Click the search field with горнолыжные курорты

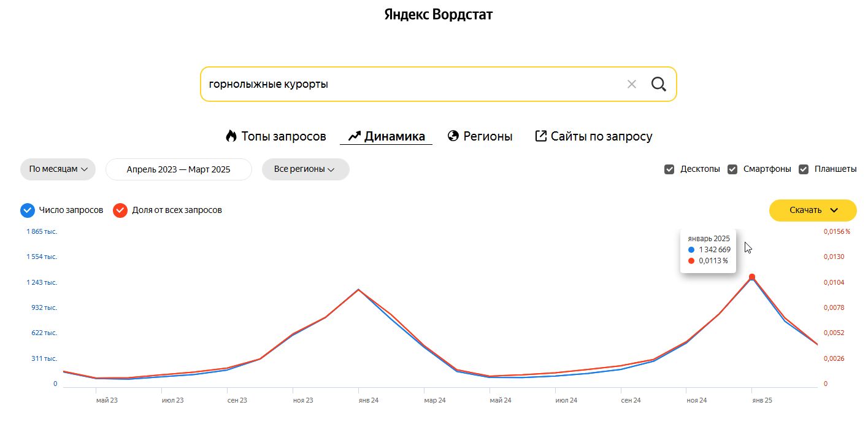[405, 84]
